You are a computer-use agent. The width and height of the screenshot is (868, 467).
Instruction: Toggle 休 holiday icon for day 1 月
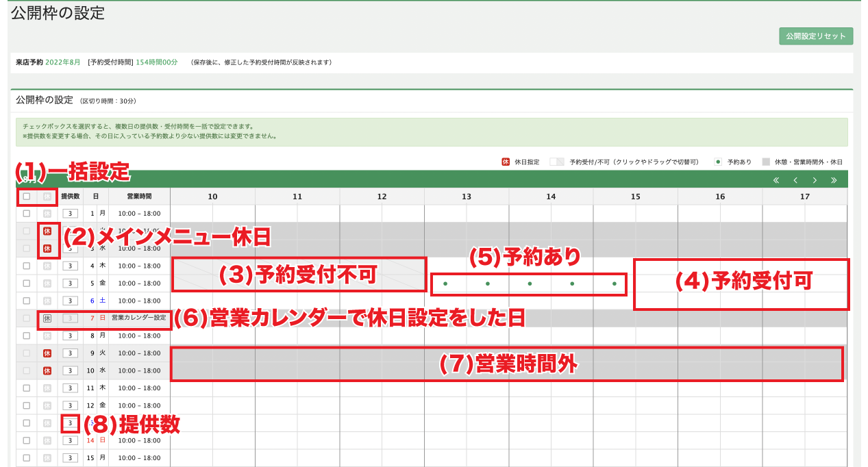click(47, 214)
